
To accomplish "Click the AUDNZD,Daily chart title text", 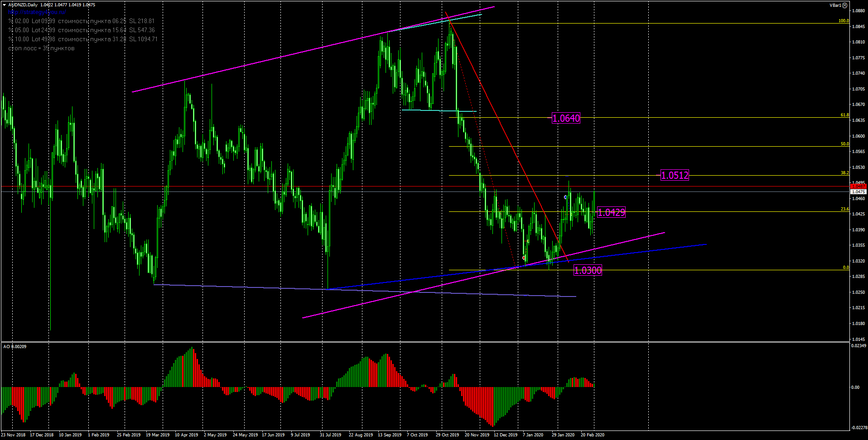I will [x=23, y=5].
